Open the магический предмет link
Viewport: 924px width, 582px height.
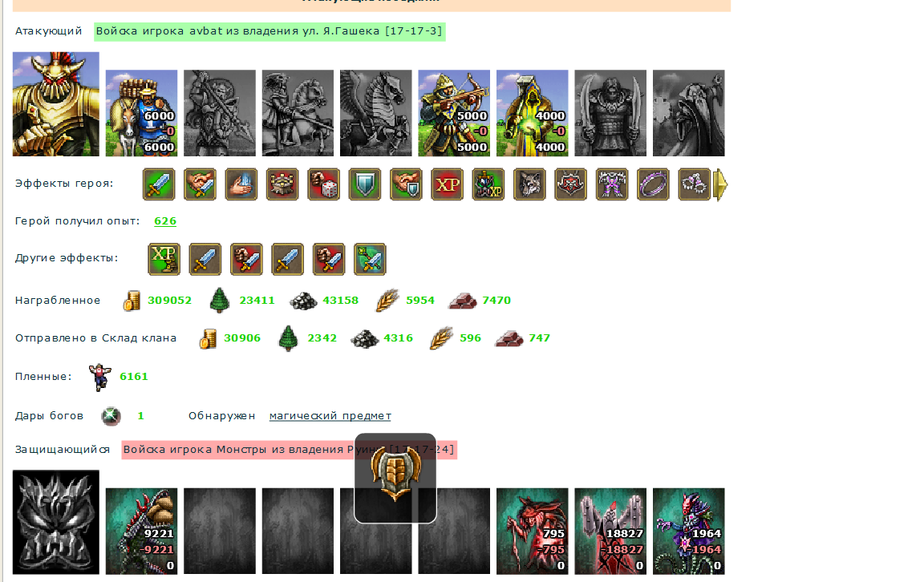coord(330,416)
